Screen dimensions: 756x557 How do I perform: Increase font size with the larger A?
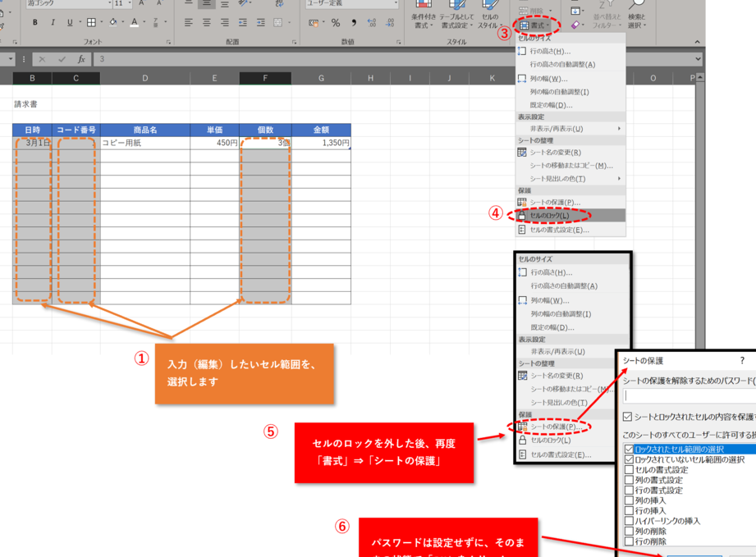tap(142, 3)
